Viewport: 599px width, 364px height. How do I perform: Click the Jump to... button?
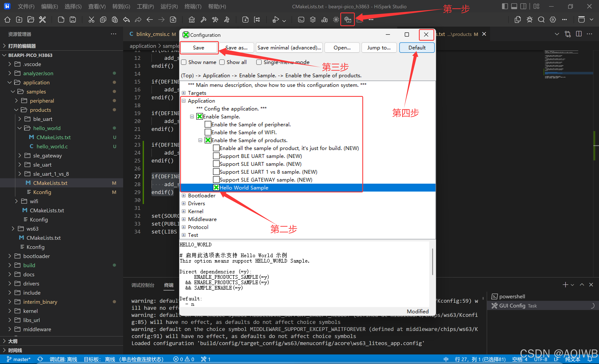[379, 48]
